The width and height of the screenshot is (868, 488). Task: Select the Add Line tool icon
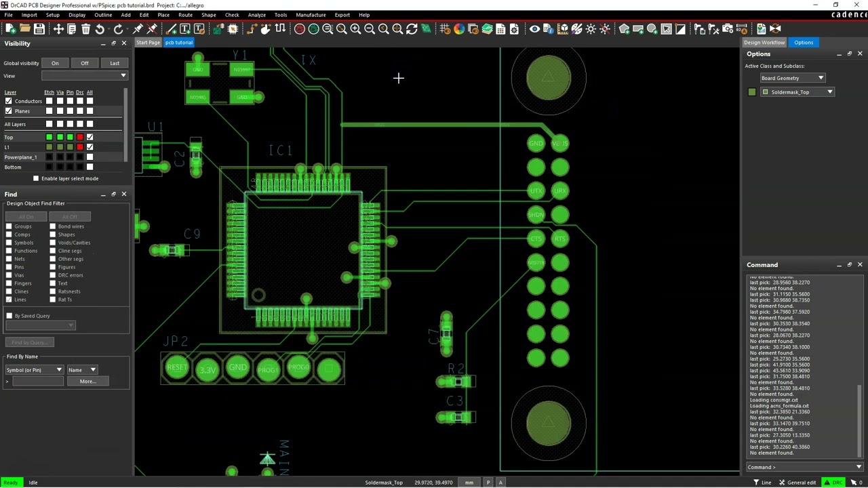(171, 29)
